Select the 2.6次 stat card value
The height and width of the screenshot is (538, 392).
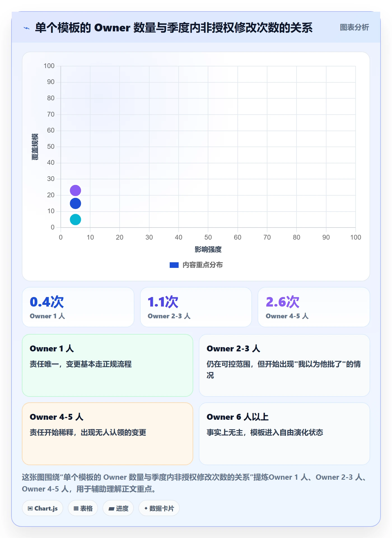click(283, 302)
